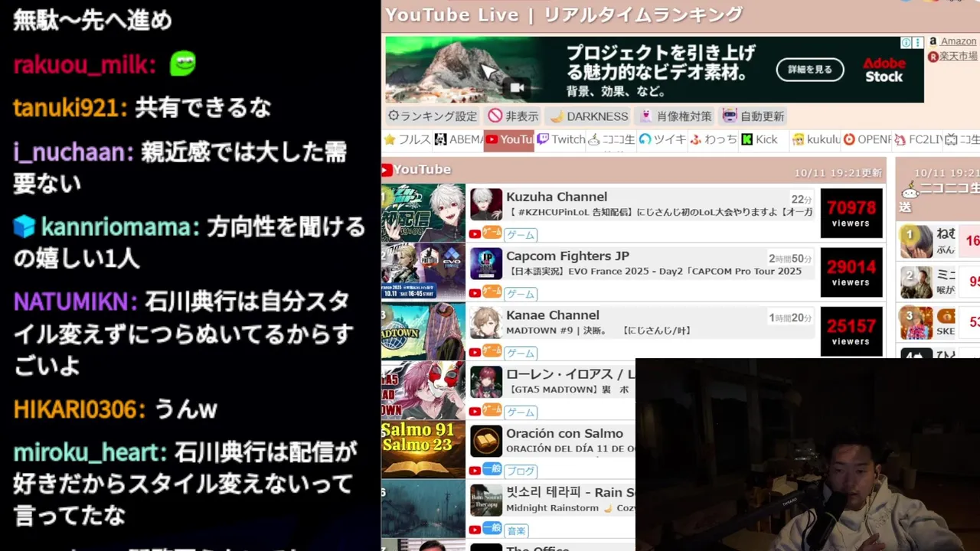Open the ニコニコ生 tab beside Twitch

click(611, 139)
